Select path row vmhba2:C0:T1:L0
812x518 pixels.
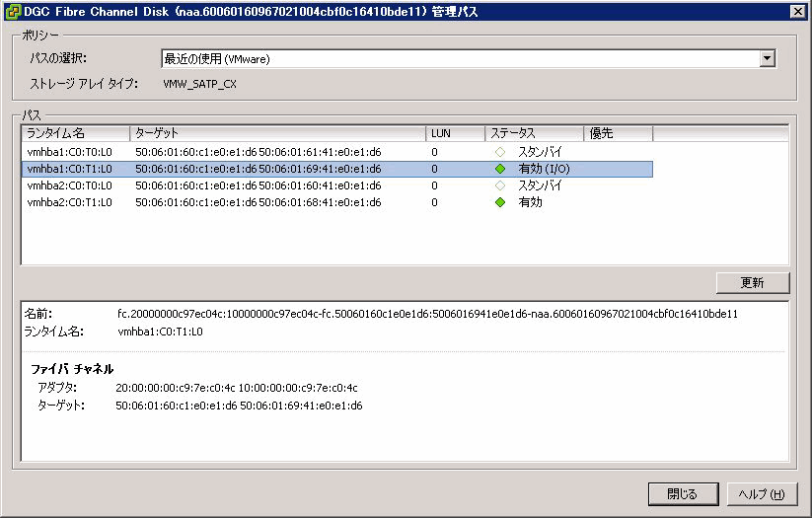coord(337,202)
